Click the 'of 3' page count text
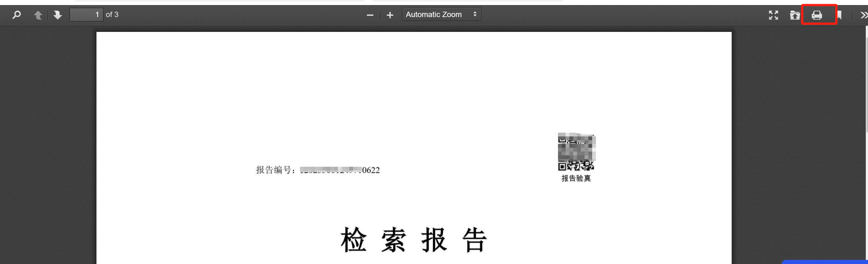Image resolution: width=868 pixels, height=264 pixels. 112,15
